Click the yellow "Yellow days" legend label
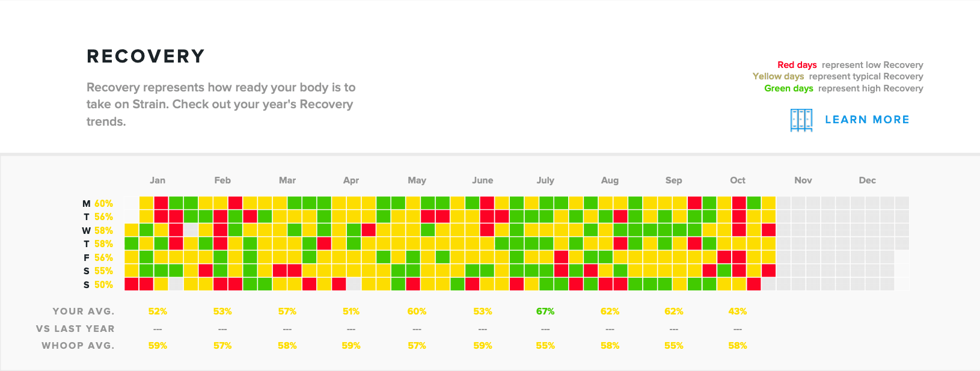The height and width of the screenshot is (371, 980). (777, 76)
